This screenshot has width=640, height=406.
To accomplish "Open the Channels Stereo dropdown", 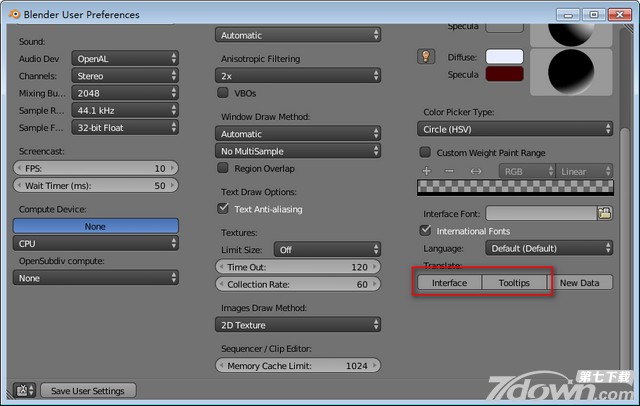I will pyautogui.click(x=125, y=75).
